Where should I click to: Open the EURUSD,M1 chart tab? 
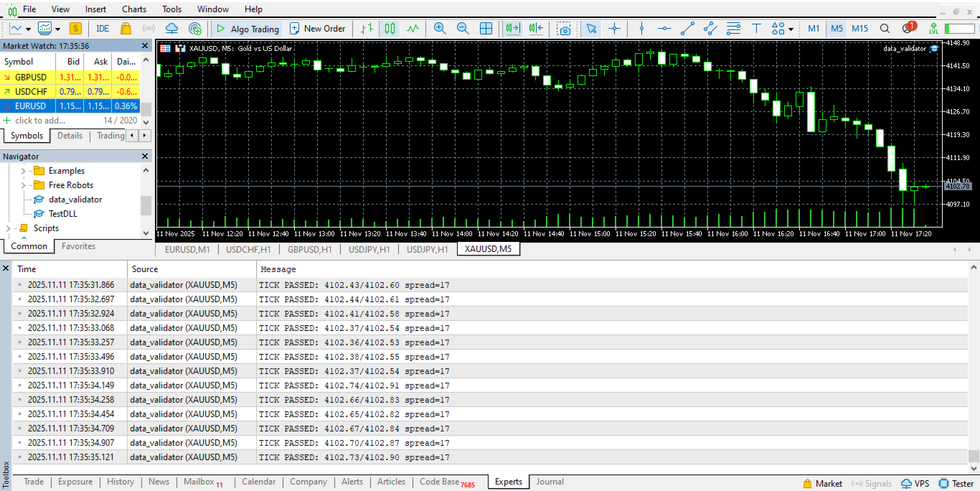187,249
